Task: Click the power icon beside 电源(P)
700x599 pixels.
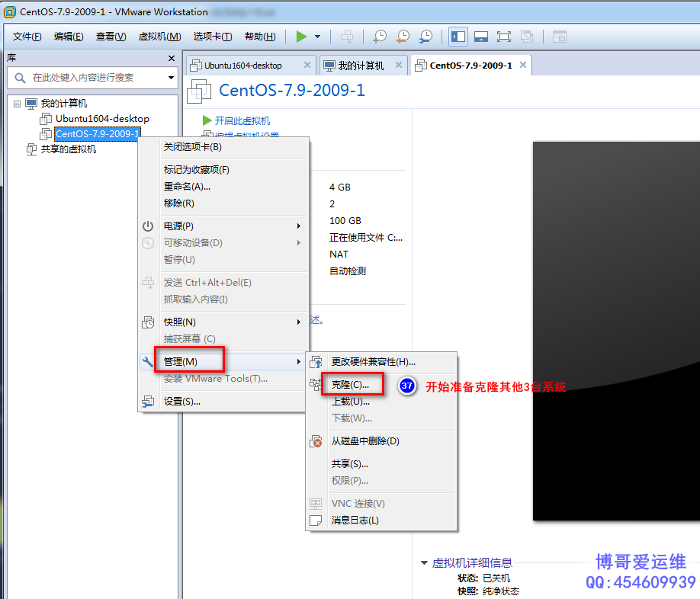Action: [148, 226]
